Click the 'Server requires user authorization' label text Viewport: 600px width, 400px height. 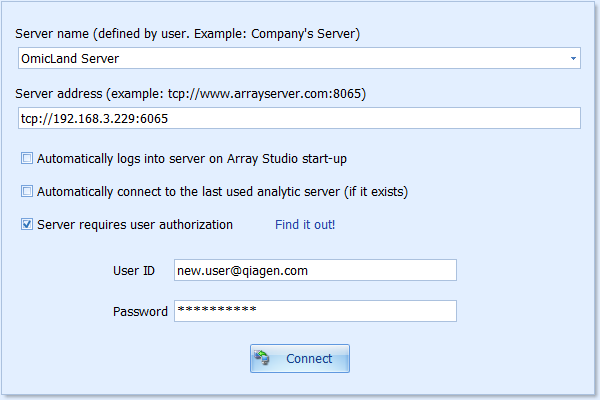(135, 225)
